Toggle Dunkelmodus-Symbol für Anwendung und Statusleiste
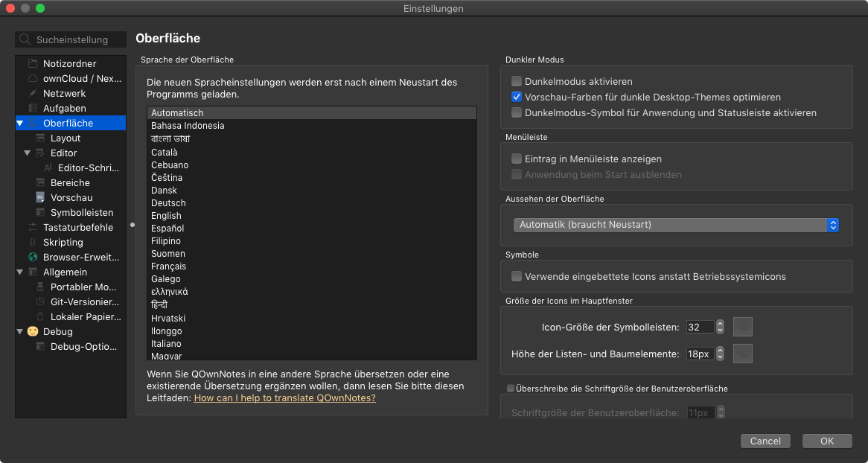Image resolution: width=868 pixels, height=463 pixels. 517,112
